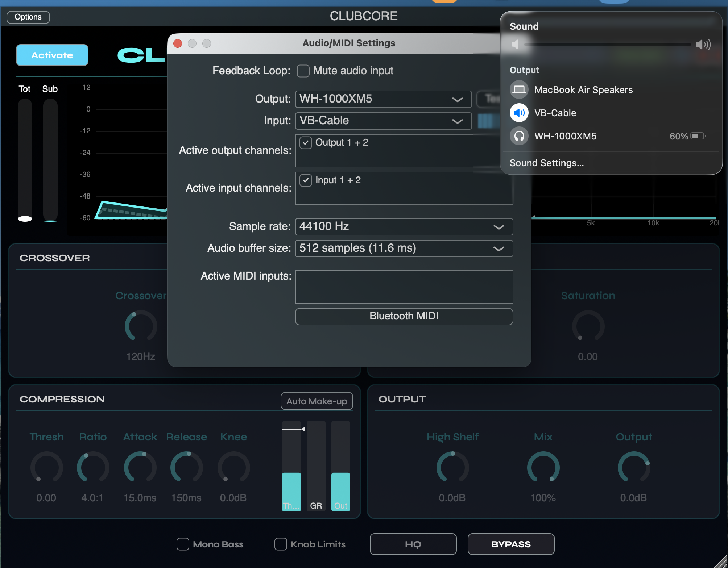Click the BYPASS button
The height and width of the screenshot is (568, 728).
tap(510, 544)
